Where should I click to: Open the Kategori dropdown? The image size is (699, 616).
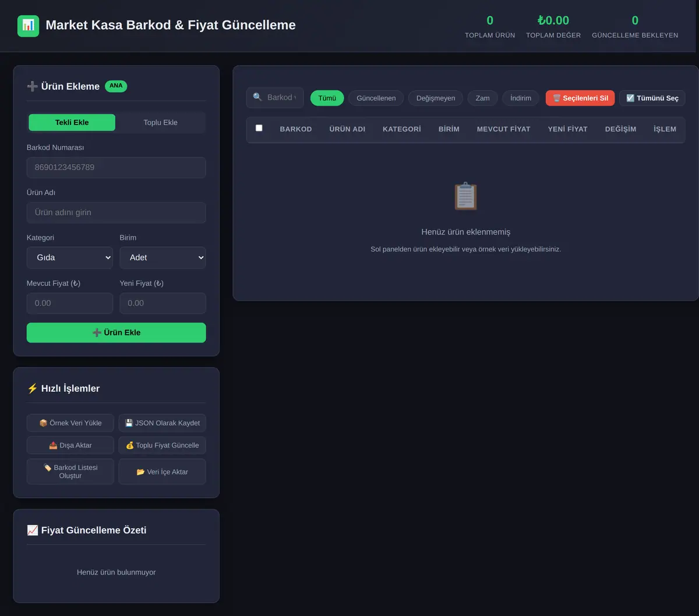[70, 257]
